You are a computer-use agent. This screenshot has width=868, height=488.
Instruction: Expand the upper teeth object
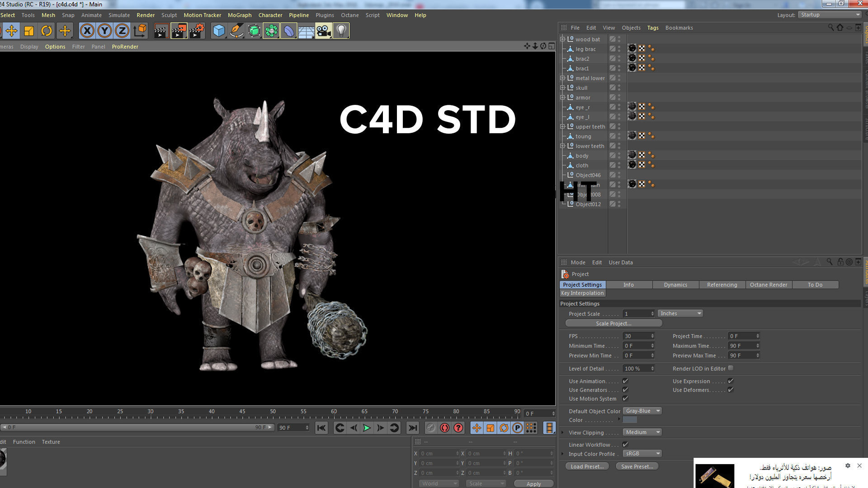pos(562,127)
